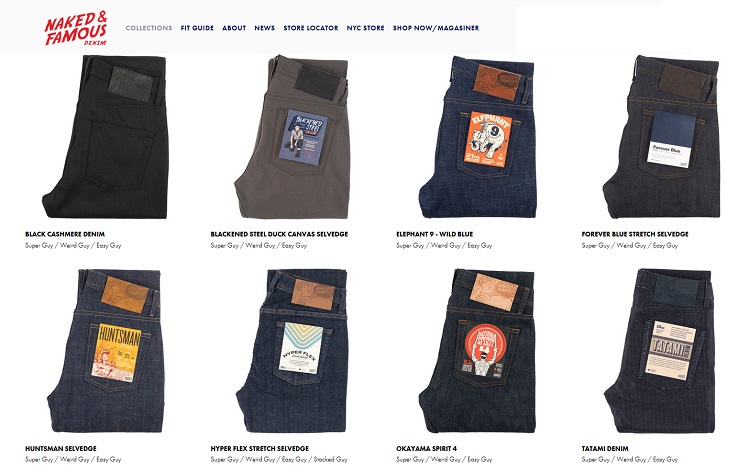Select the Elephant 9 Wild Blue jeans image
750x475 pixels.
477,137
